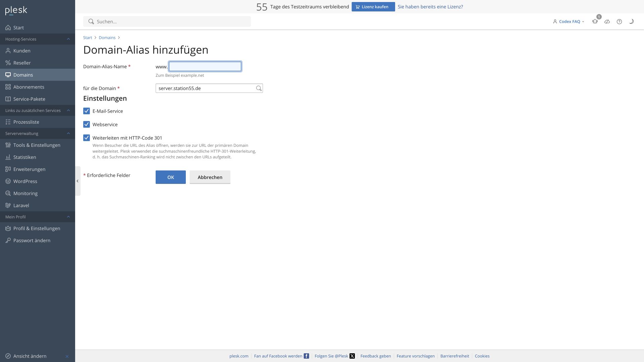This screenshot has height=362, width=644.
Task: Click the Lizenz kaufen button
Action: [x=373, y=7]
